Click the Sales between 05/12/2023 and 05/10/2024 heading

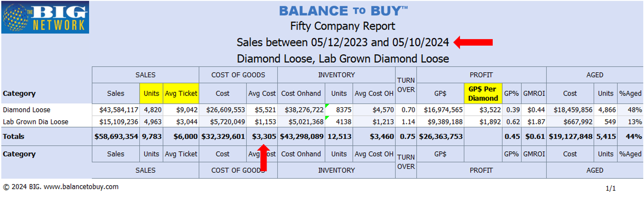pyautogui.click(x=342, y=42)
